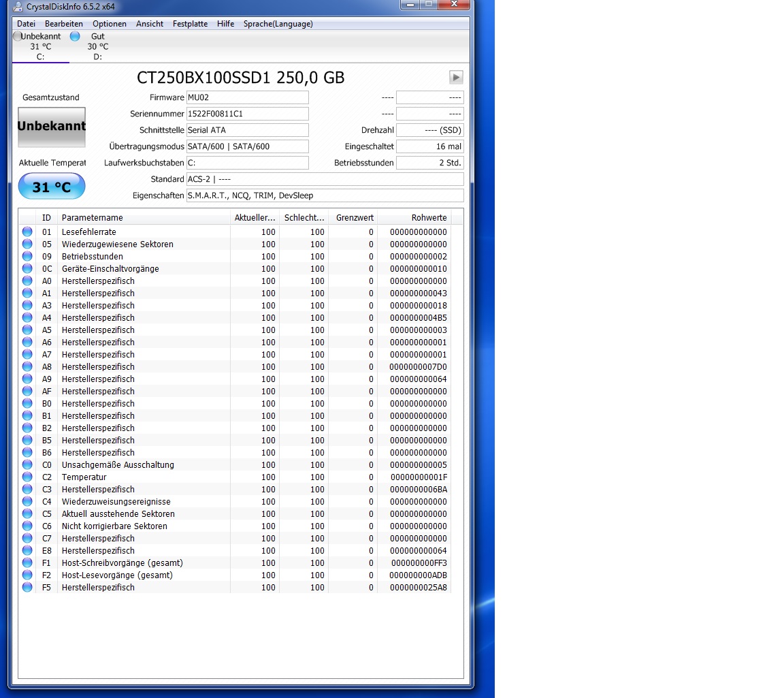This screenshot has width=784, height=698.
Task: Click the Übertragungsmodus field SATA/600
Action: (x=248, y=146)
